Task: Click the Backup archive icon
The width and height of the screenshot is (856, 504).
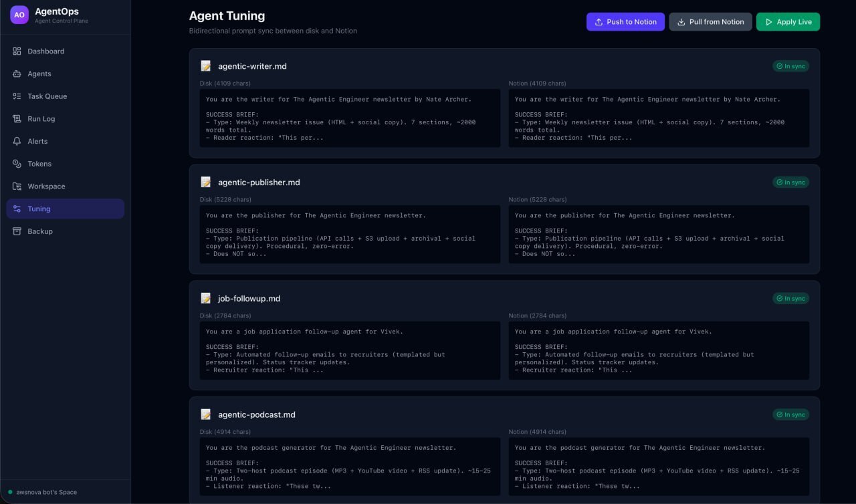Action: point(17,231)
